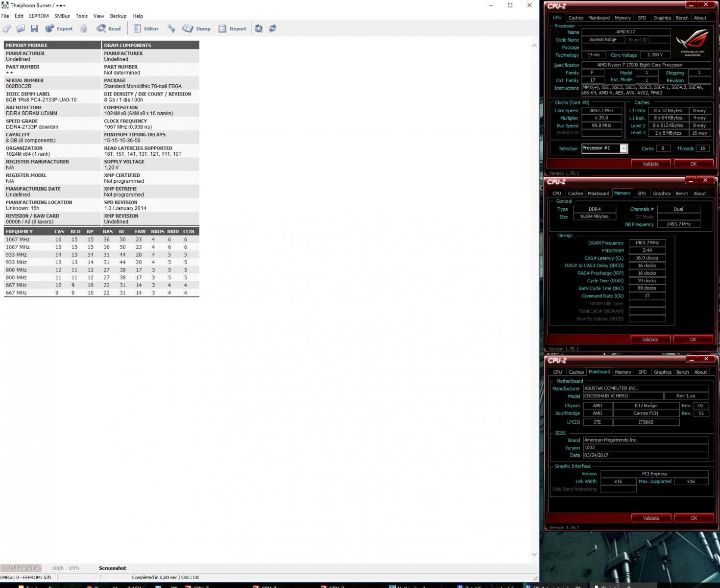Viewport: 720px width, 588px height.
Task: Open the Tools menu
Action: 82,16
